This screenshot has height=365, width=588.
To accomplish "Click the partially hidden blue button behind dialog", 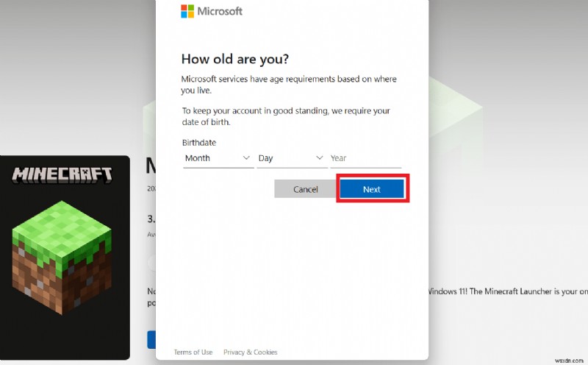I will (150, 339).
